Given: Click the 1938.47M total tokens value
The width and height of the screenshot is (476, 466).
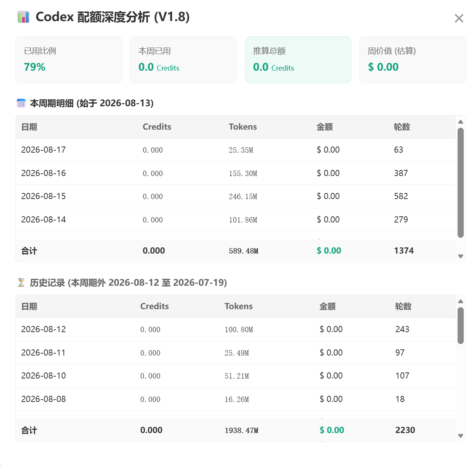Looking at the screenshot, I should [241, 431].
